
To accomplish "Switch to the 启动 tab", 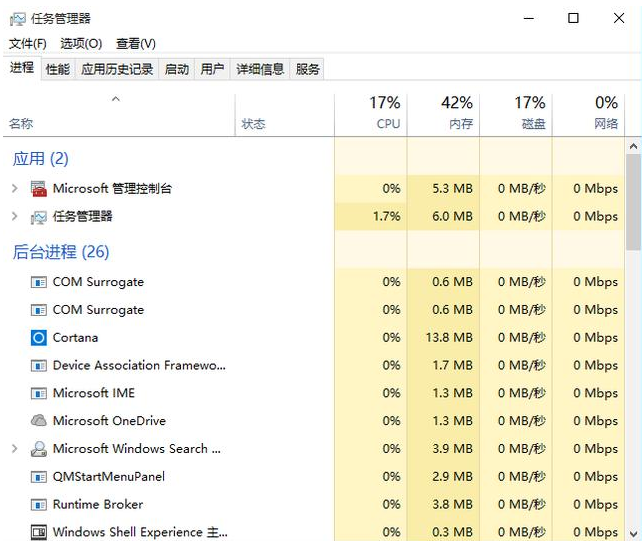I will 177,69.
